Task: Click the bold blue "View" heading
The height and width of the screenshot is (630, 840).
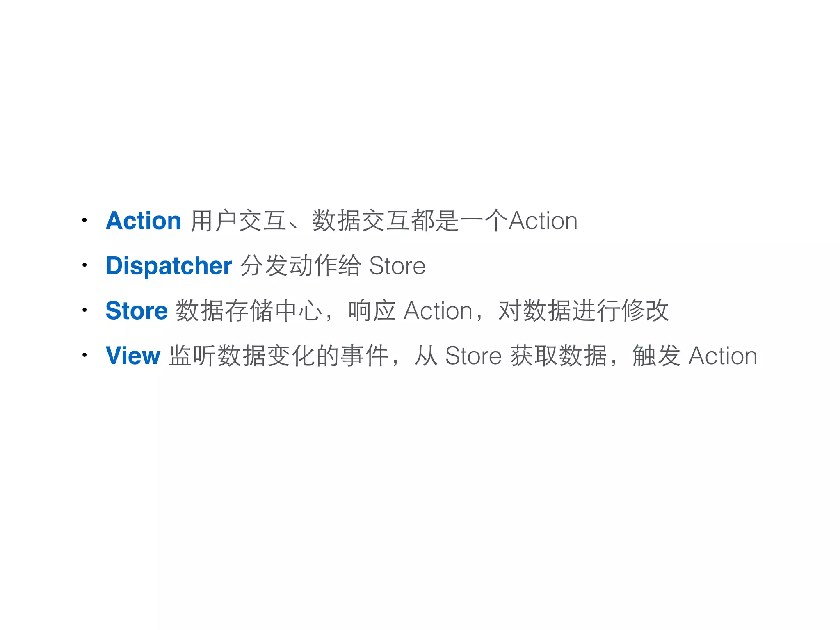Action: (x=132, y=355)
